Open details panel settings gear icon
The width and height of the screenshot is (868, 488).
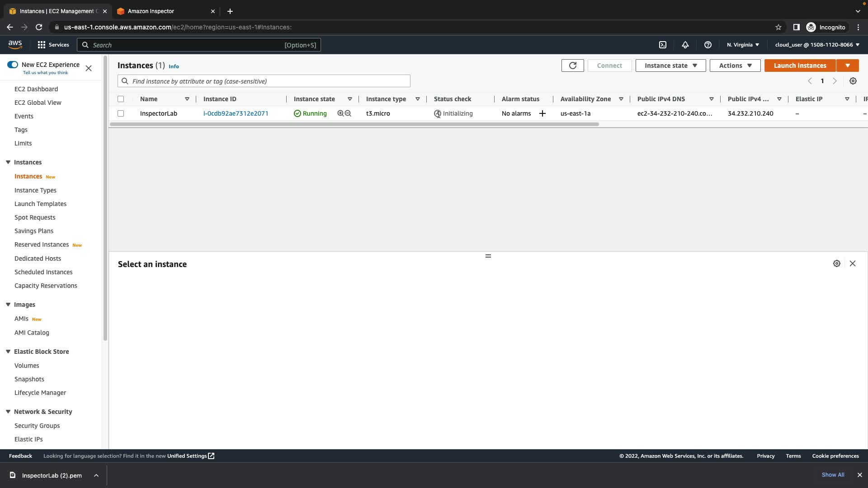837,263
